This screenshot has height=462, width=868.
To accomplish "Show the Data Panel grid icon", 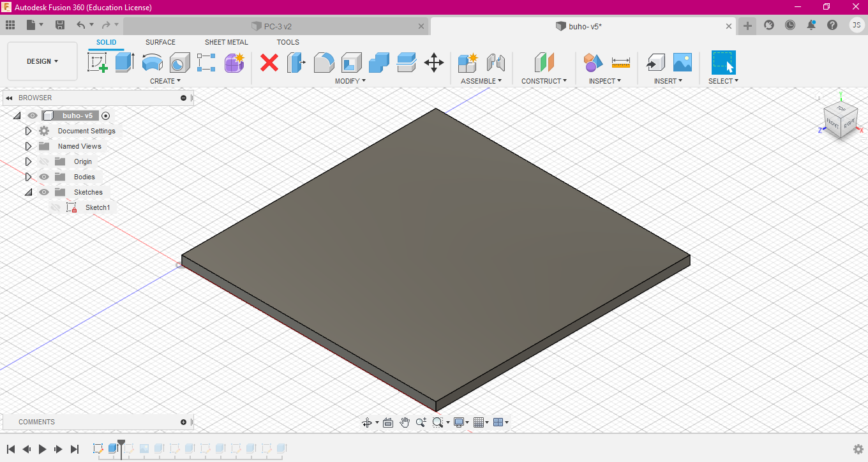I will (10, 25).
